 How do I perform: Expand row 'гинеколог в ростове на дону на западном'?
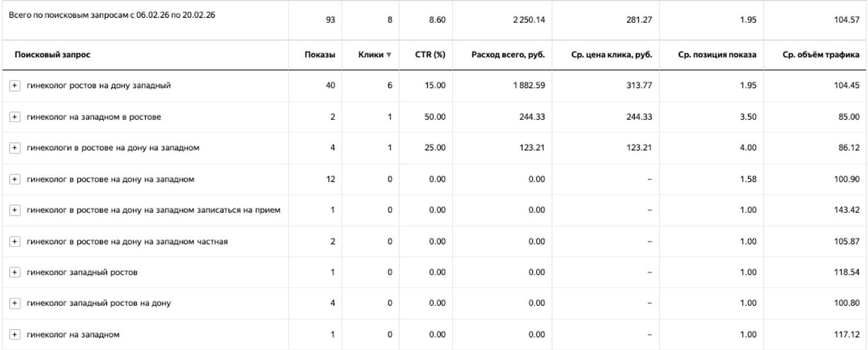point(14,179)
